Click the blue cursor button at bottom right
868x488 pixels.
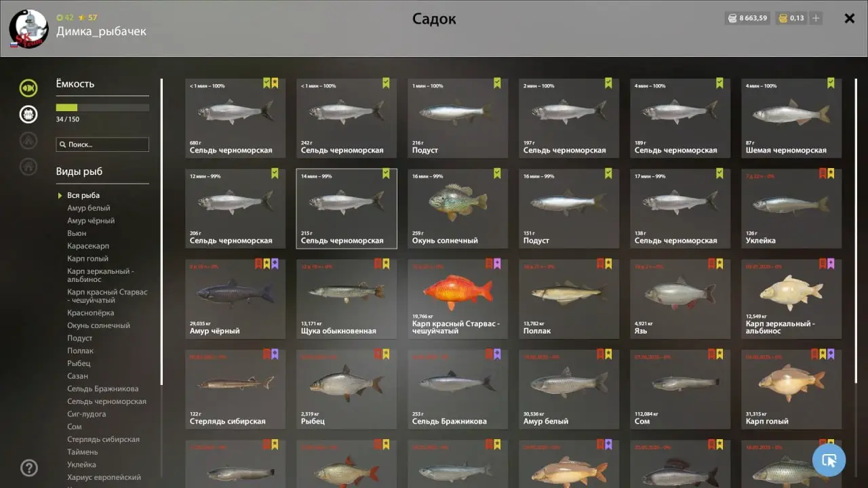point(829,460)
